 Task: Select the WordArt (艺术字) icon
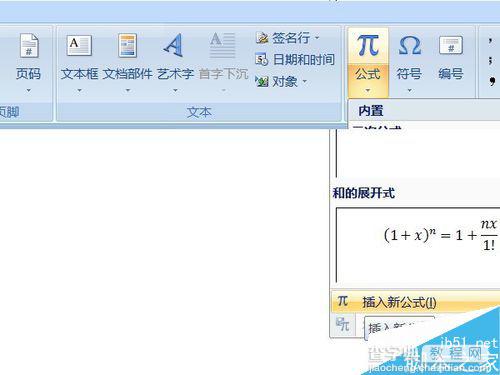point(174,45)
